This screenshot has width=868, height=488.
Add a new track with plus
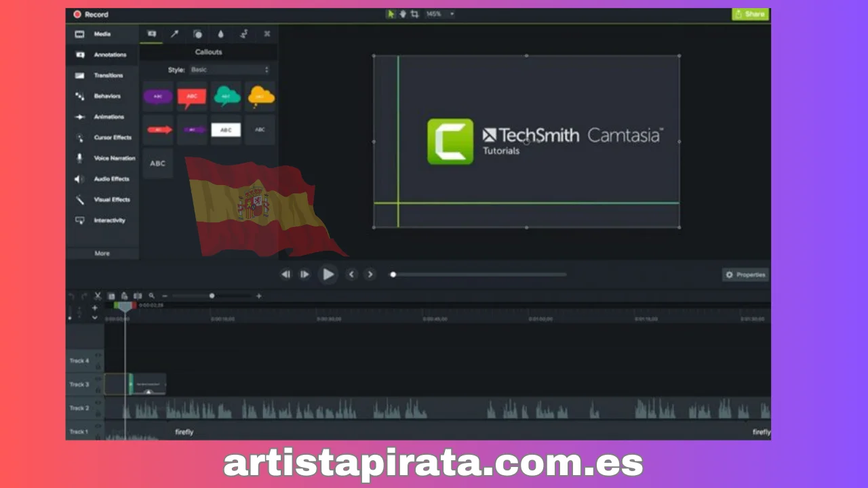pos(95,308)
